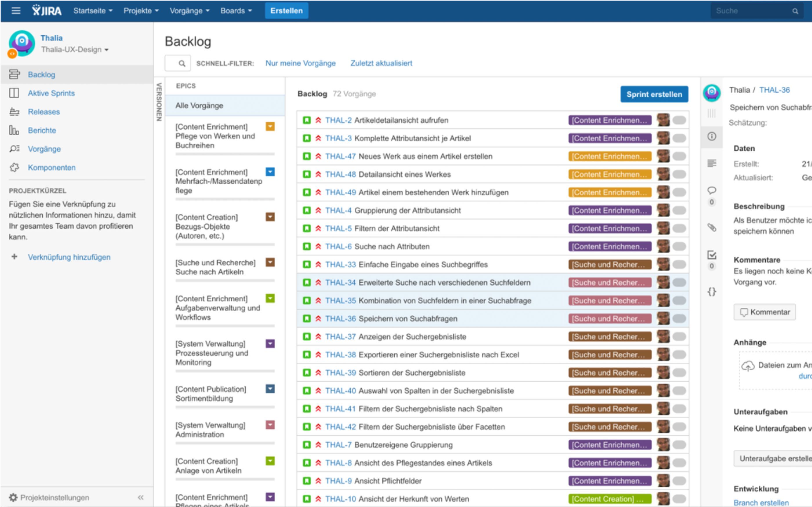812x507 pixels.
Task: Open the Komponenten section
Action: [51, 167]
